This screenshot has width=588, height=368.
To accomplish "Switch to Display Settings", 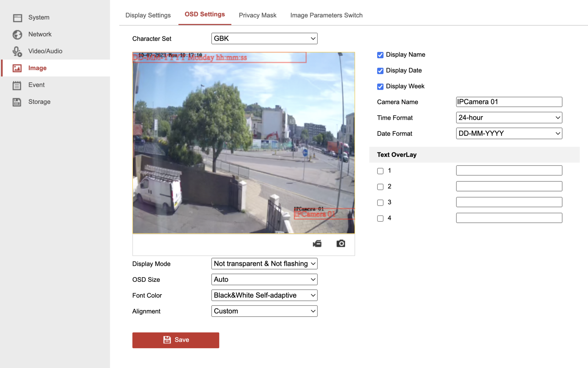I will 148,15.
